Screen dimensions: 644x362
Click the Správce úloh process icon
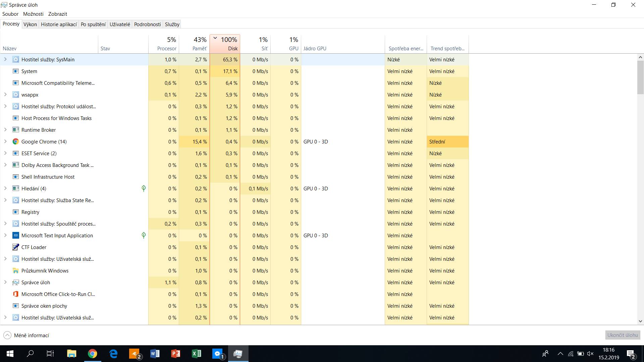15,282
